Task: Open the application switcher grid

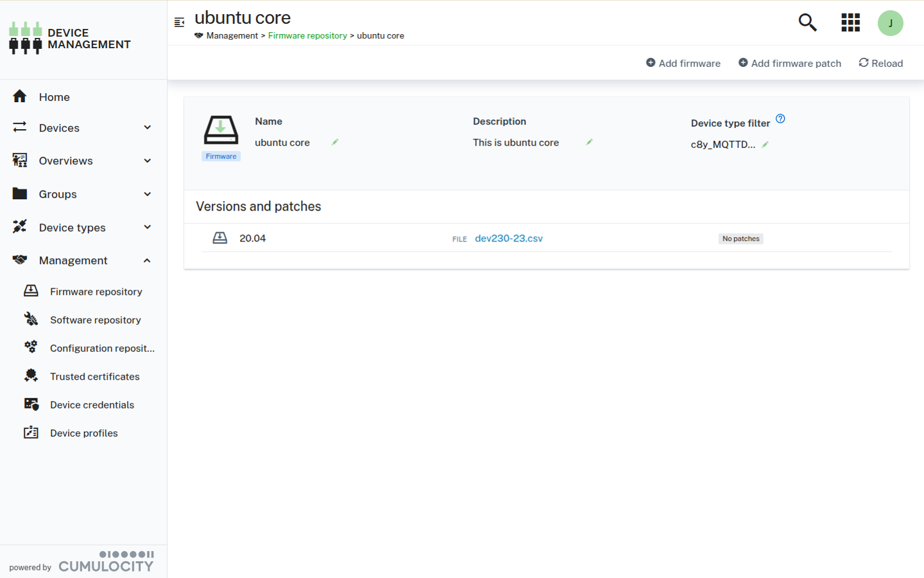Action: [x=850, y=22]
